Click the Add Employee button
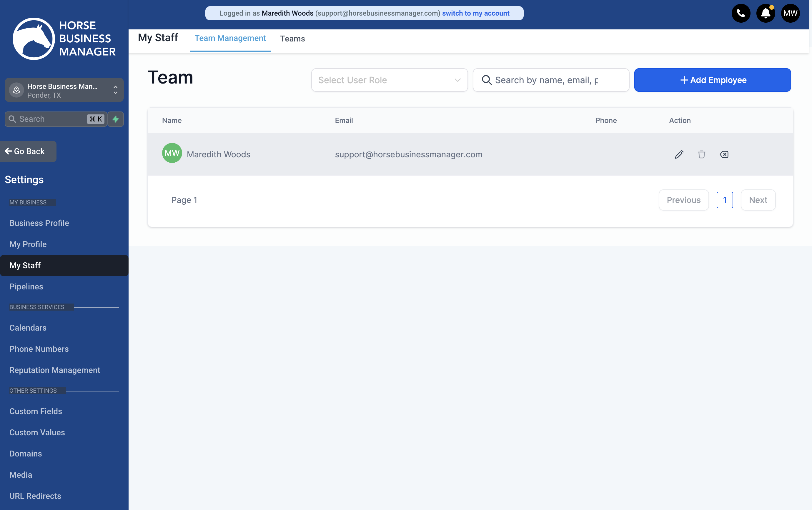 712,80
